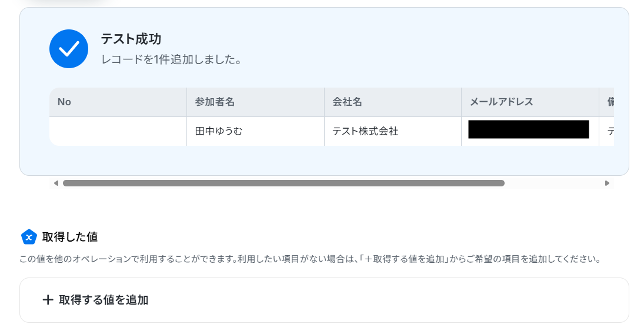
Task: Click the 取得した値 section title
Action: [x=70, y=237]
